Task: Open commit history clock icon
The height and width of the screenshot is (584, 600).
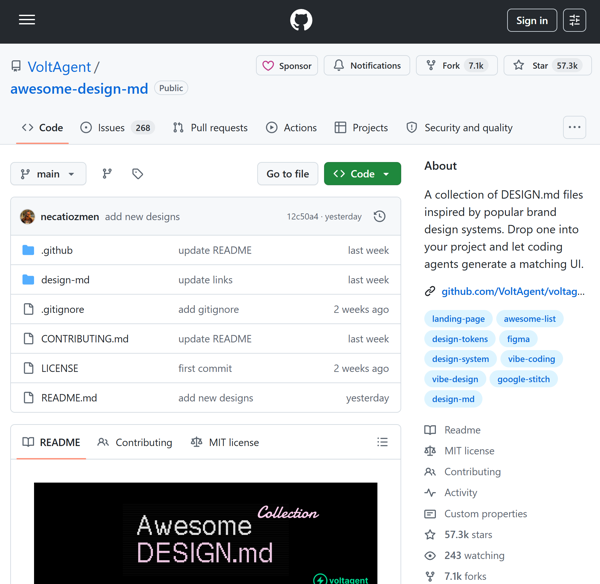Action: (x=380, y=217)
